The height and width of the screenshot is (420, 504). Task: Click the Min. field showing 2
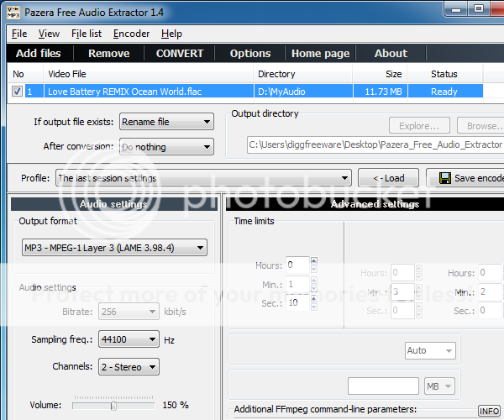click(x=490, y=291)
